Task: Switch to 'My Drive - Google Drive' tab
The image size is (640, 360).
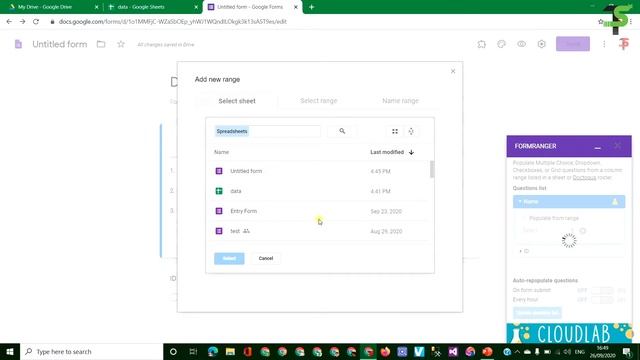Action: 50,7
